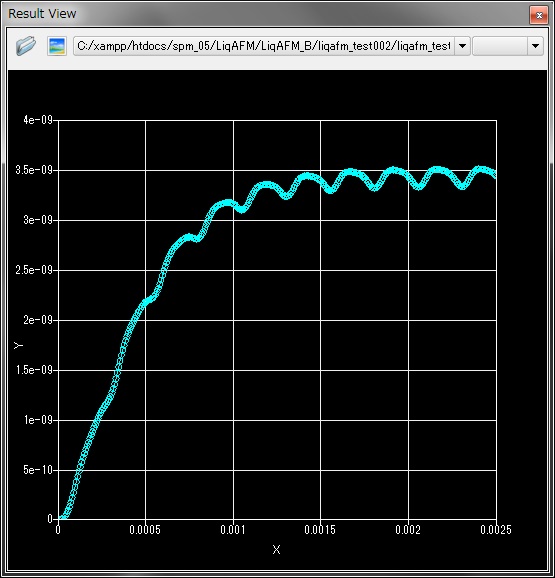This screenshot has width=555, height=578.
Task: Select the 4e-09 Y-axis tick label
Action: 38,120
